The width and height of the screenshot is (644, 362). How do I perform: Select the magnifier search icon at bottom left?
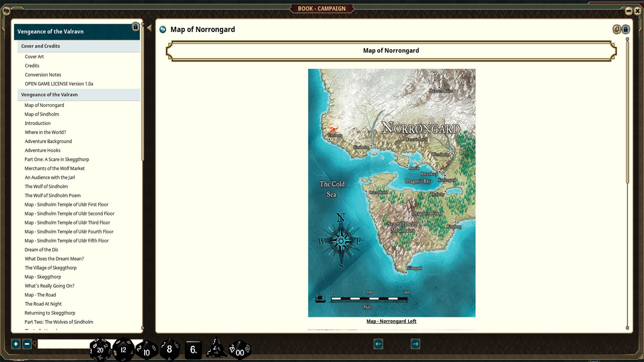tap(35, 344)
